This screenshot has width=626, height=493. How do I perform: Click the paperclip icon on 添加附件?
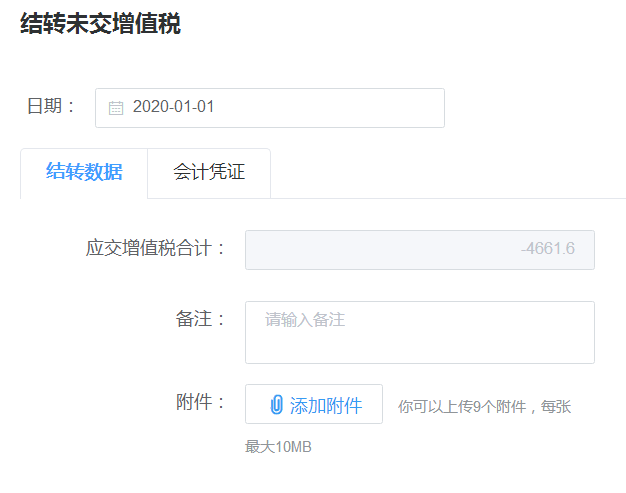(276, 405)
